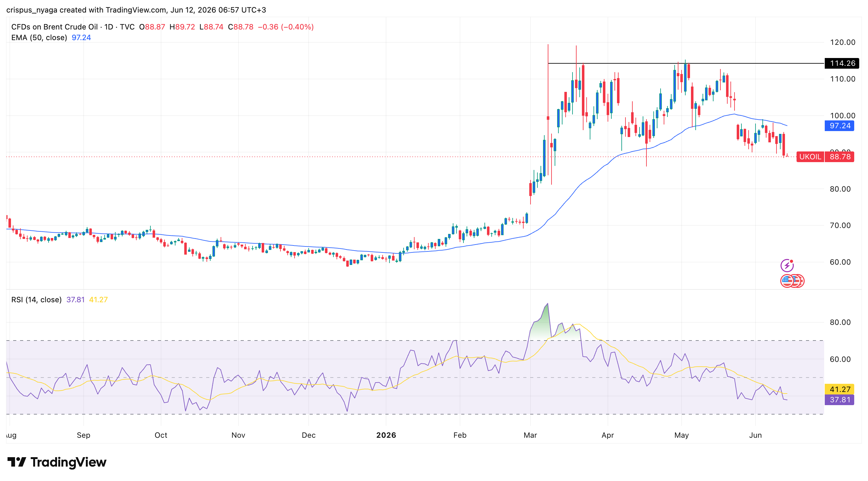The image size is (868, 481).
Task: Click the RSI axis 80.00 label
Action: pos(840,323)
